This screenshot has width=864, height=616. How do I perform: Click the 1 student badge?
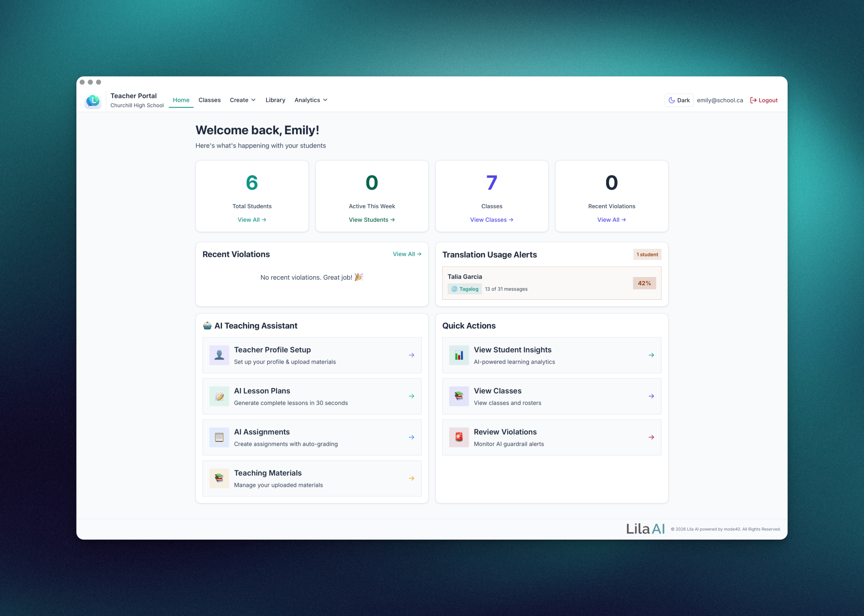click(647, 255)
